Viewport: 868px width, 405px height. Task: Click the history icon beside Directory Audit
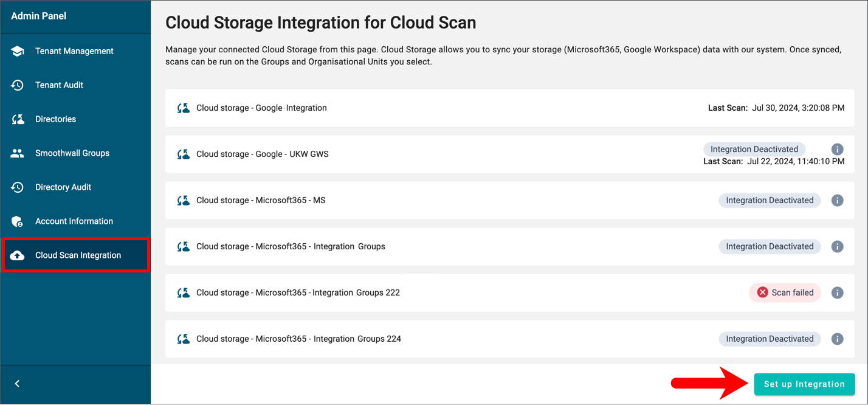18,187
